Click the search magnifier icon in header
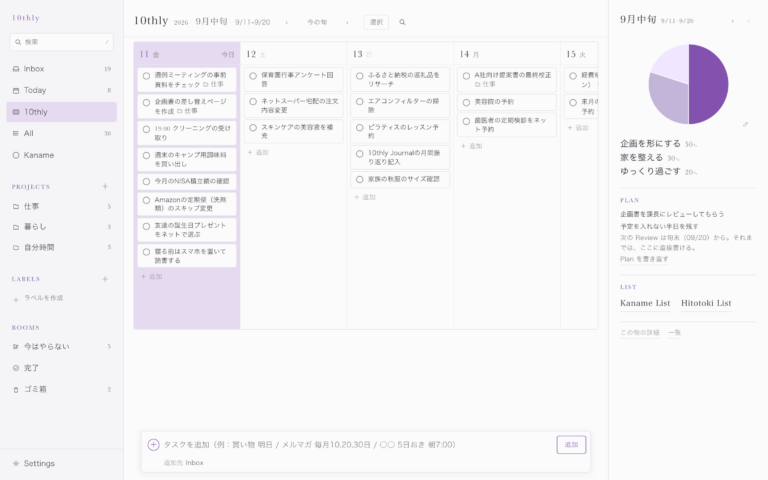This screenshot has width=768, height=480. 402,22
